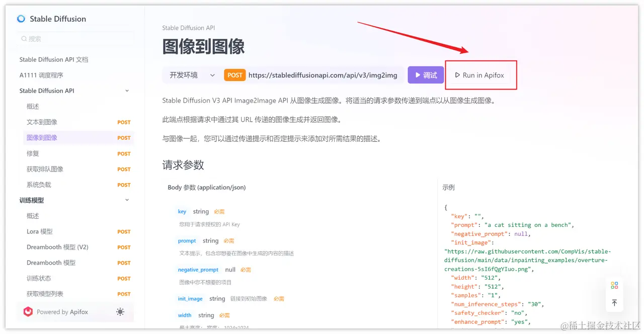
Task: Click the POST badge next to 获取排队图像
Action: tap(124, 169)
